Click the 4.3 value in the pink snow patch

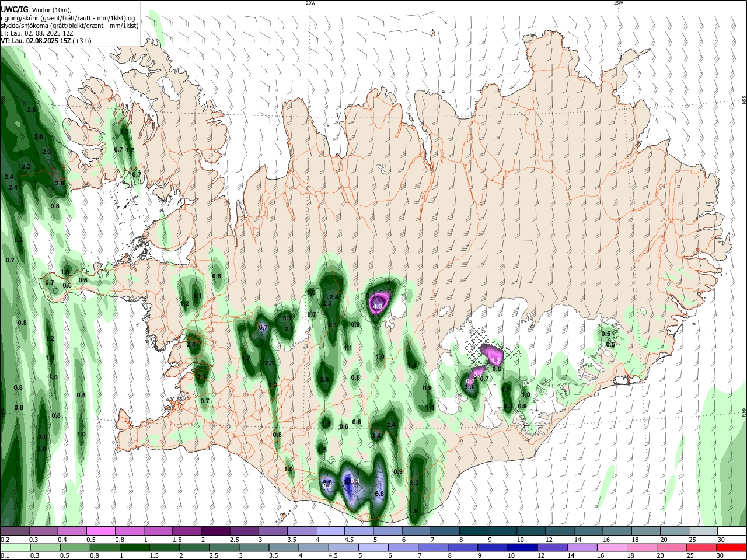[377, 306]
